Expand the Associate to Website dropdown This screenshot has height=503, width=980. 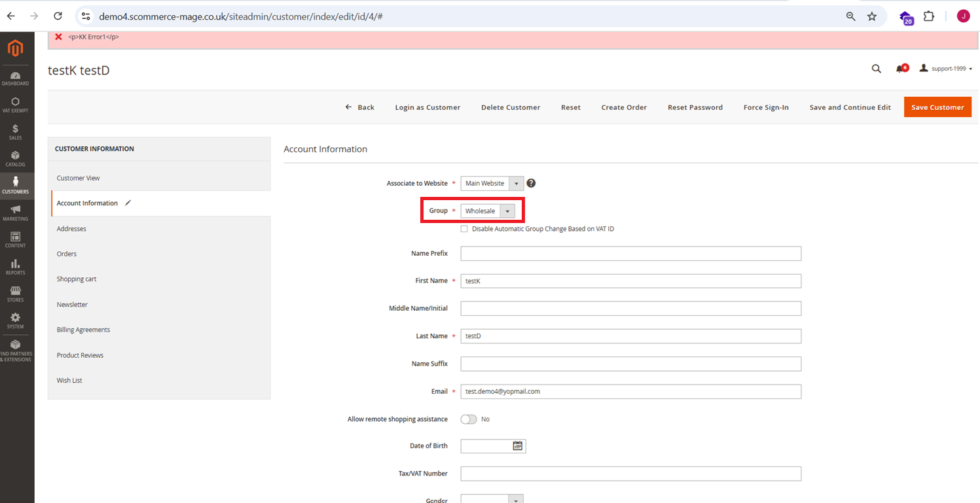click(x=492, y=183)
